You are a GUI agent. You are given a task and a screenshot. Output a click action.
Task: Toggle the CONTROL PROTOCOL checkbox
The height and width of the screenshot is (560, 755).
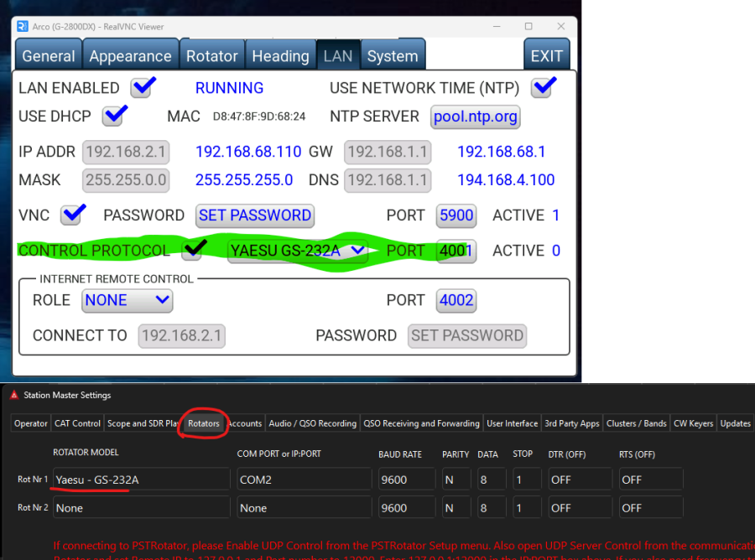tap(194, 250)
